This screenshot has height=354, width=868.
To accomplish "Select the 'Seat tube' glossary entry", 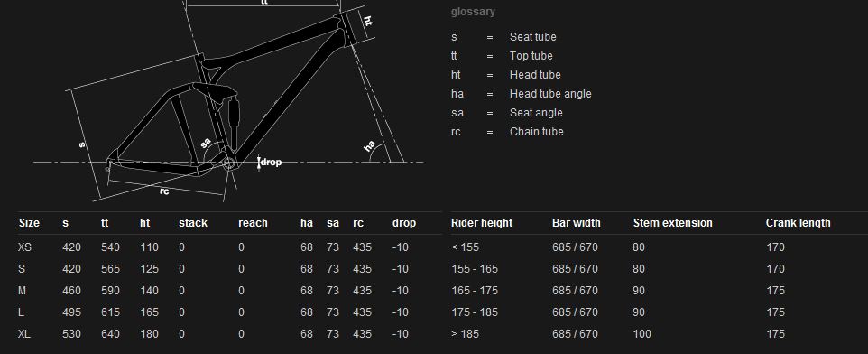I will pos(532,37).
